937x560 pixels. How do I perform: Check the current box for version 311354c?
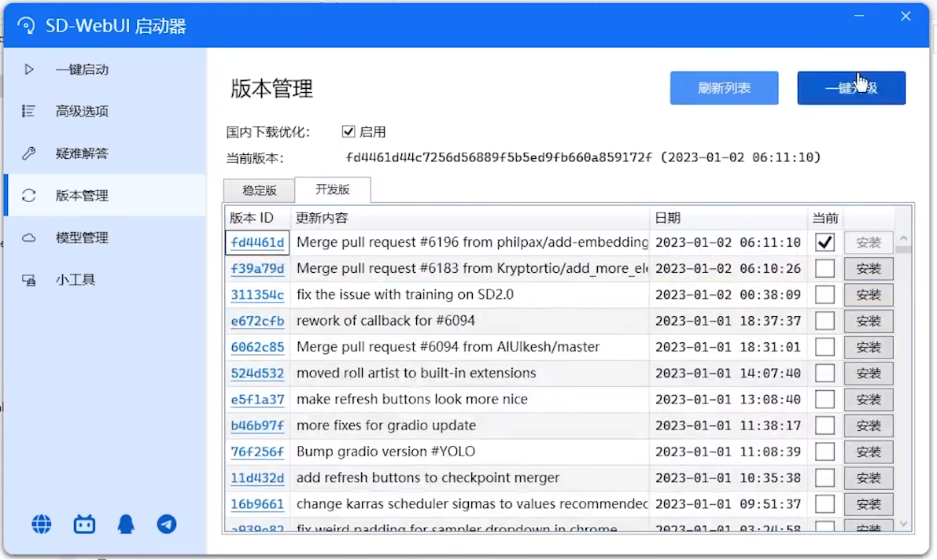[x=824, y=295]
